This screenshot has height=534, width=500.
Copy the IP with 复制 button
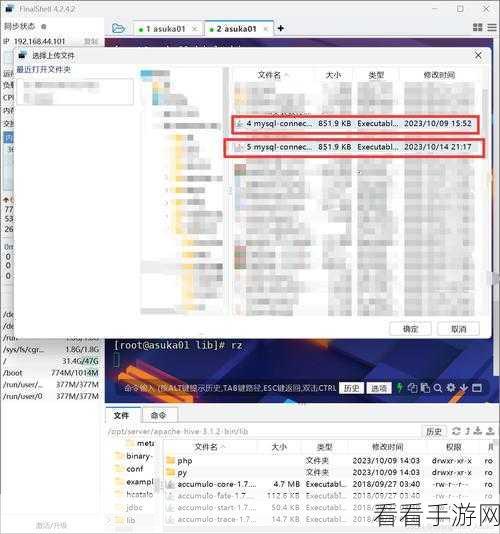[x=91, y=42]
